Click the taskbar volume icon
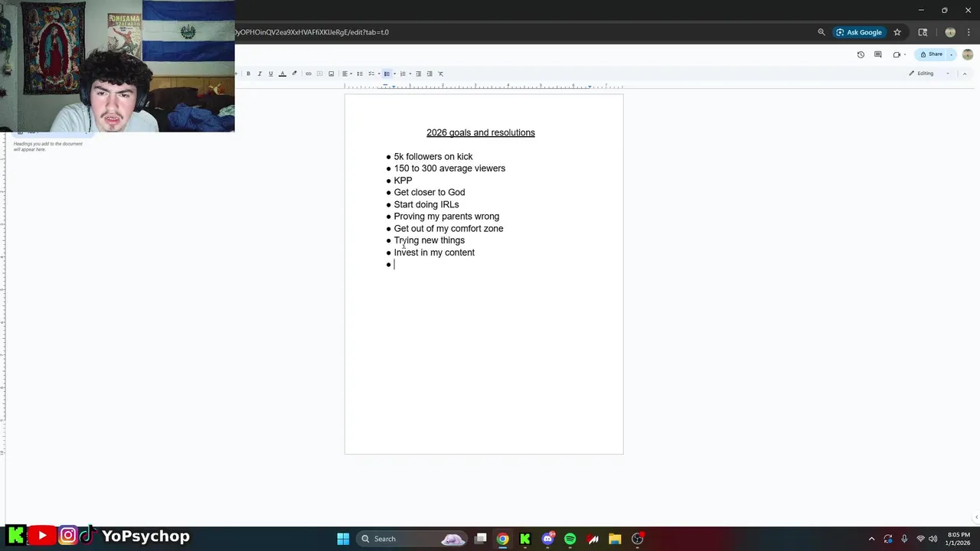Viewport: 980px width, 551px height. pos(933,539)
